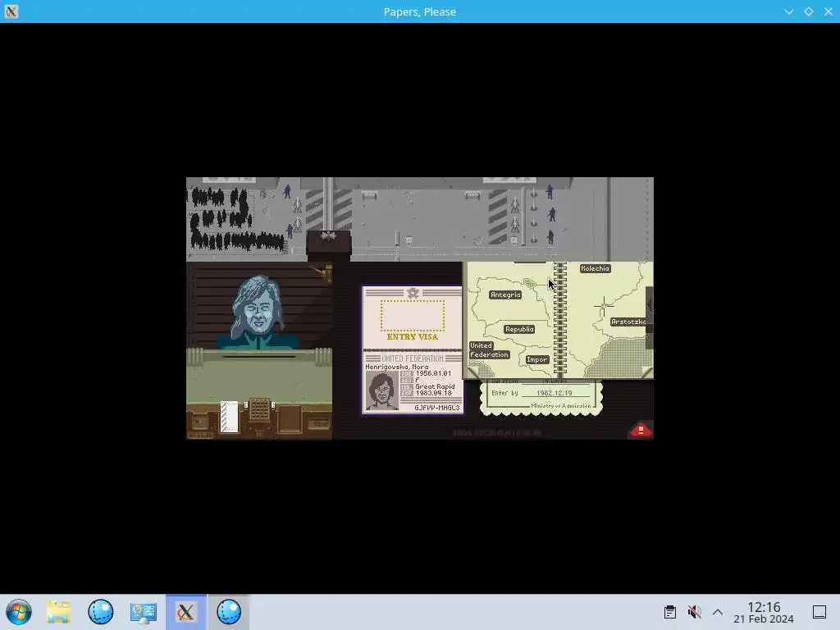Click the counter document slot
This screenshot has height=630, width=840.
258,356
